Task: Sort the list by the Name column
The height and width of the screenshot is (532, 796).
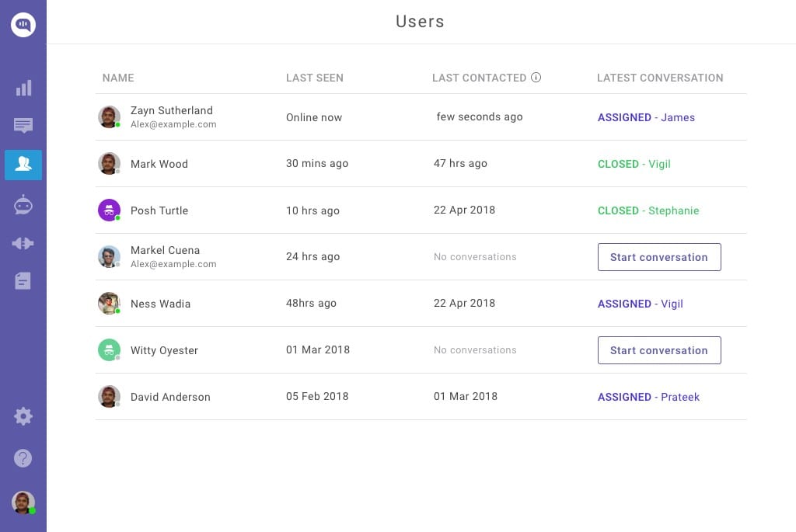Action: click(x=118, y=78)
